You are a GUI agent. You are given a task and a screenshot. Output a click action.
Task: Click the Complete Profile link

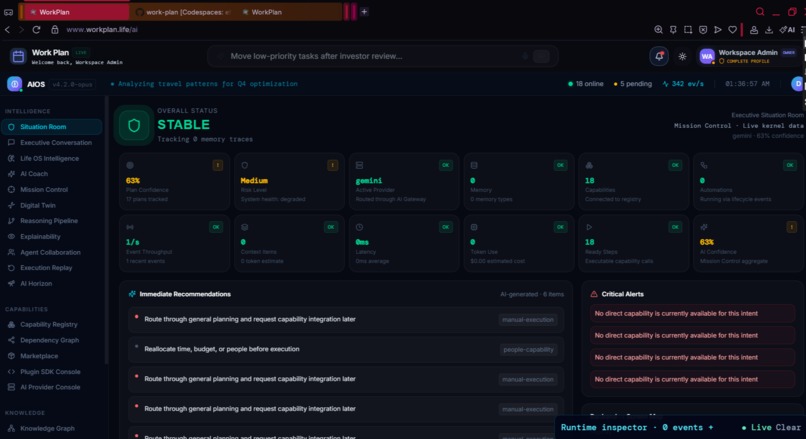[x=744, y=61]
